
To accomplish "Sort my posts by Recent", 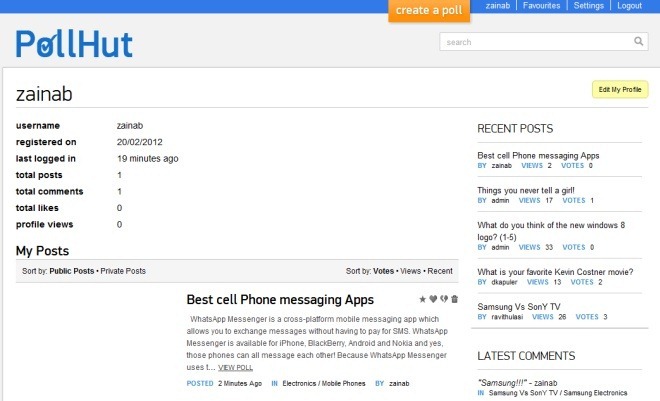I will (x=440, y=271).
